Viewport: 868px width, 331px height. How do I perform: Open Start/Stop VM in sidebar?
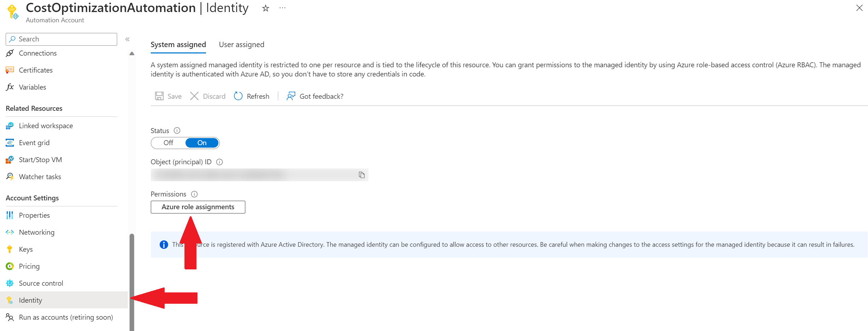click(40, 160)
